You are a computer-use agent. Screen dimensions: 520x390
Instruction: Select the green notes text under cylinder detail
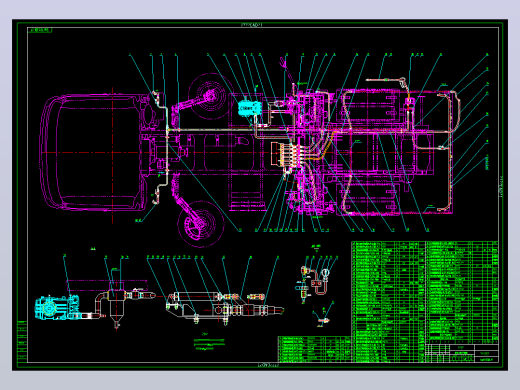pos(209,344)
